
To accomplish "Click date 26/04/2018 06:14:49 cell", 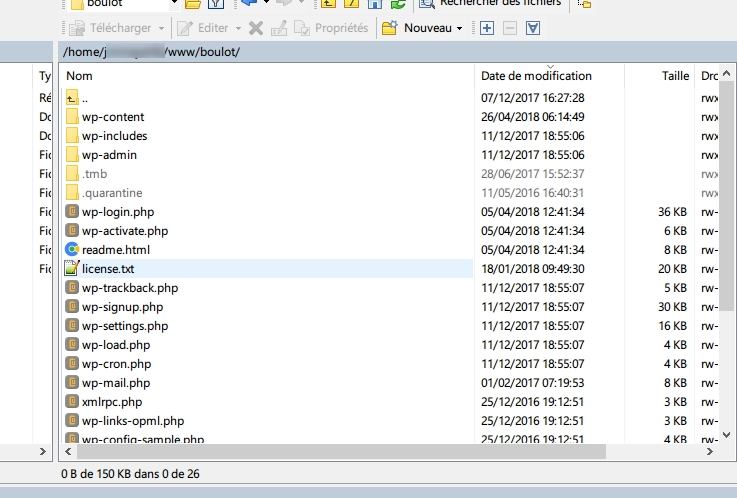I will point(533,117).
